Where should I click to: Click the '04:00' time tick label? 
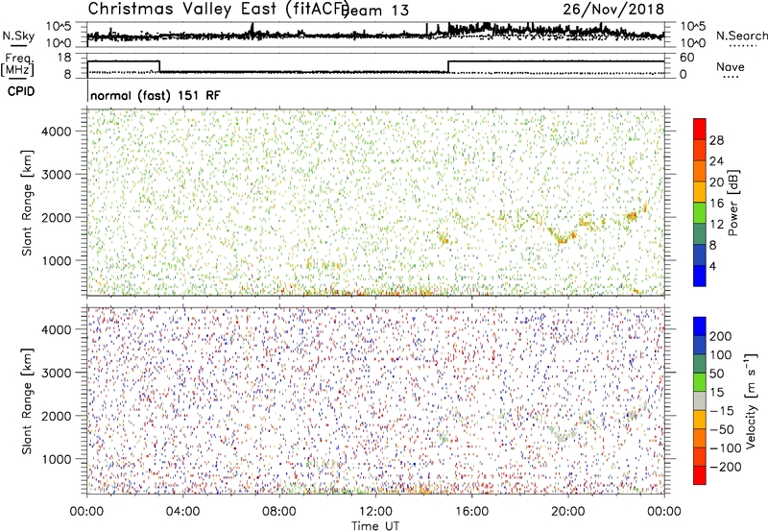[183, 512]
